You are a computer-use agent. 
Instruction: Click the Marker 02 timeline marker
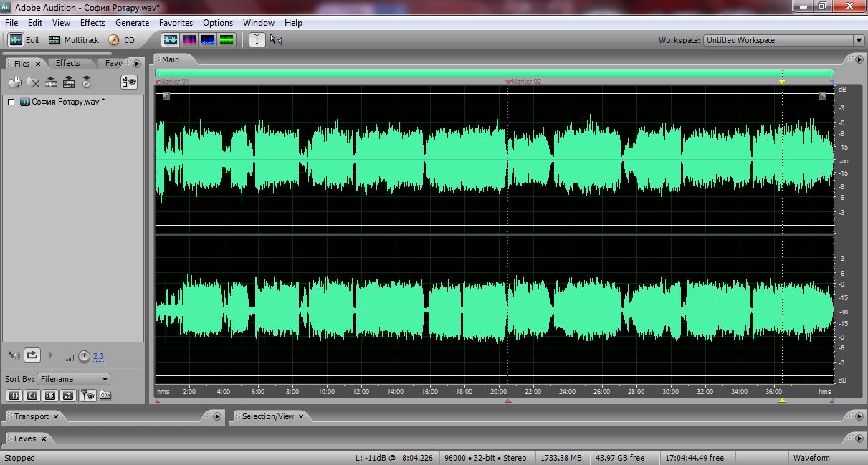[x=508, y=82]
